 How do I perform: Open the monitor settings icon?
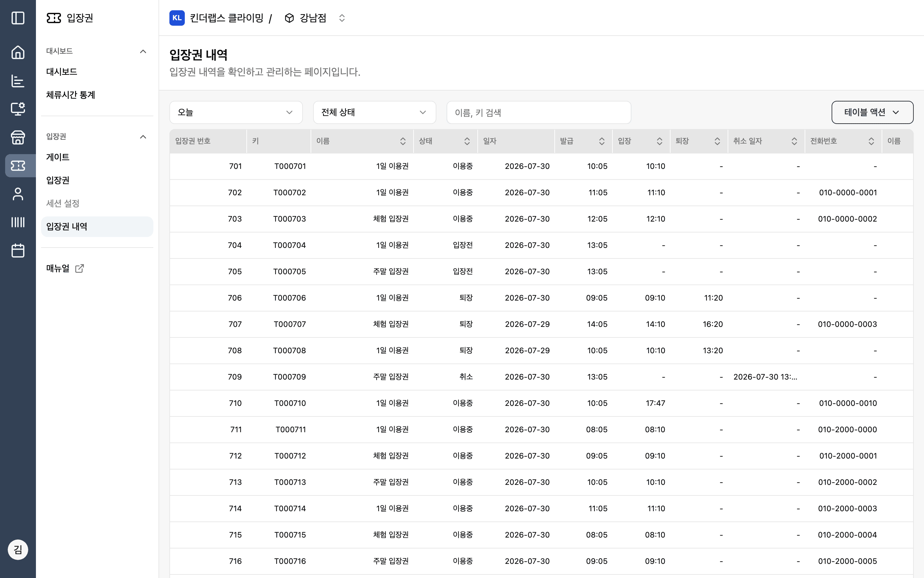[18, 109]
